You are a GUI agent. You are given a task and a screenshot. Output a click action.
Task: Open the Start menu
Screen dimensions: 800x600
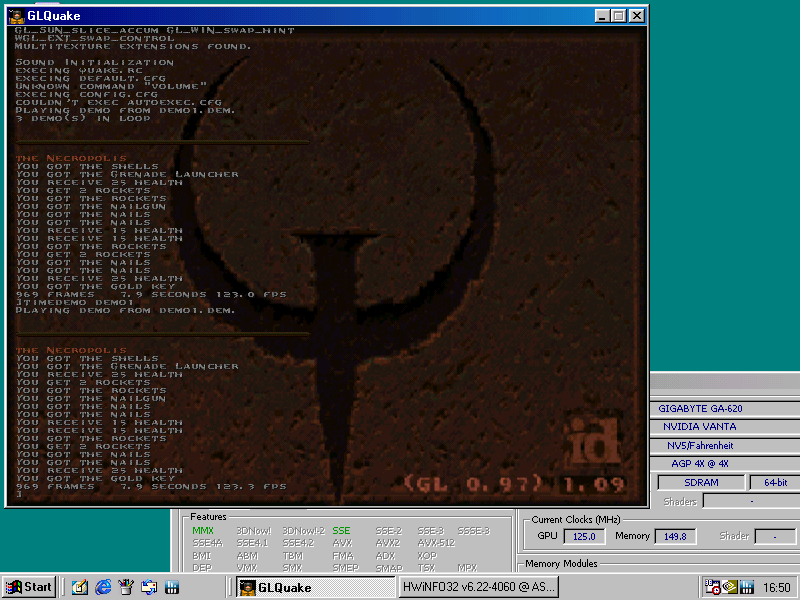[x=29, y=587]
